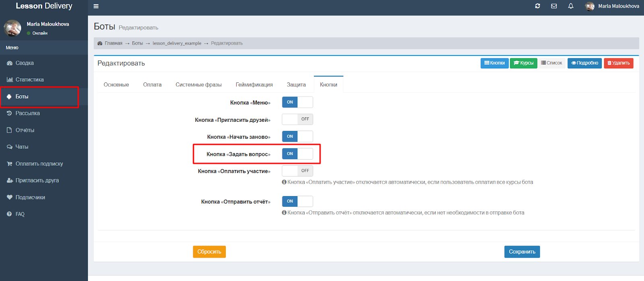Viewport: 644px width, 281px height.
Task: Switch to the Системные фразы tab
Action: coord(198,85)
